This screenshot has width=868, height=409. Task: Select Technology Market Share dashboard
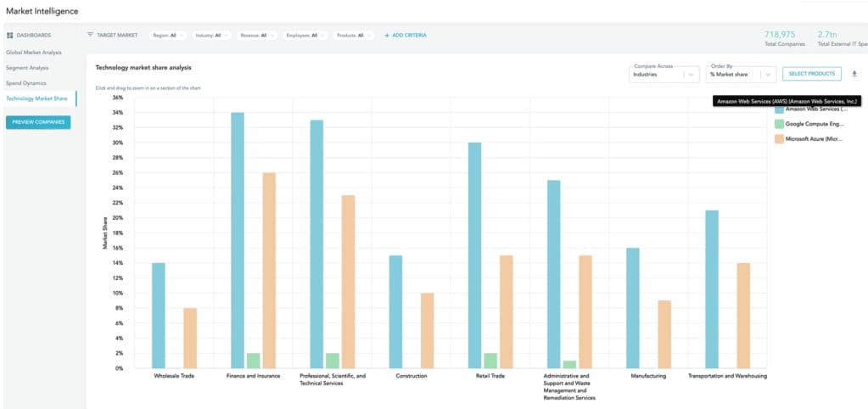tap(36, 98)
